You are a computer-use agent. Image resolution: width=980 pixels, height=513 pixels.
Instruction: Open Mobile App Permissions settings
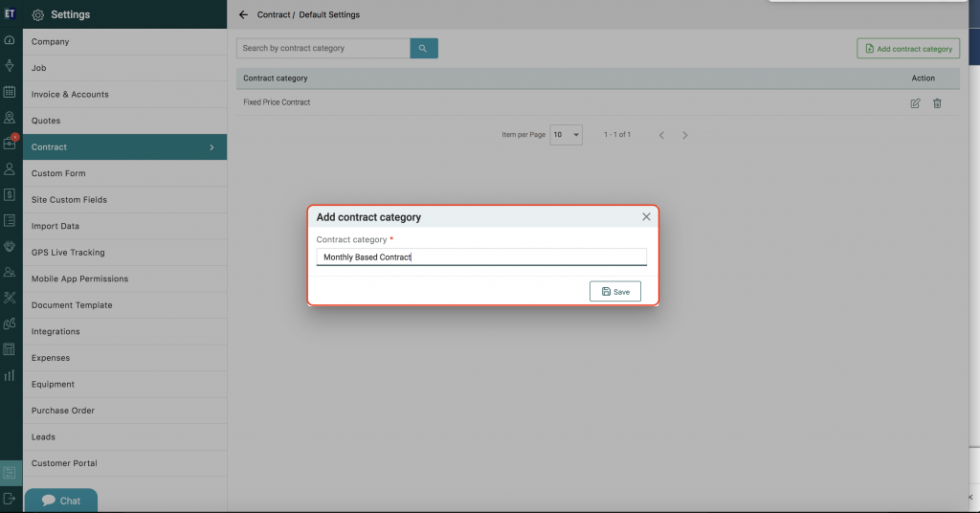pos(125,279)
